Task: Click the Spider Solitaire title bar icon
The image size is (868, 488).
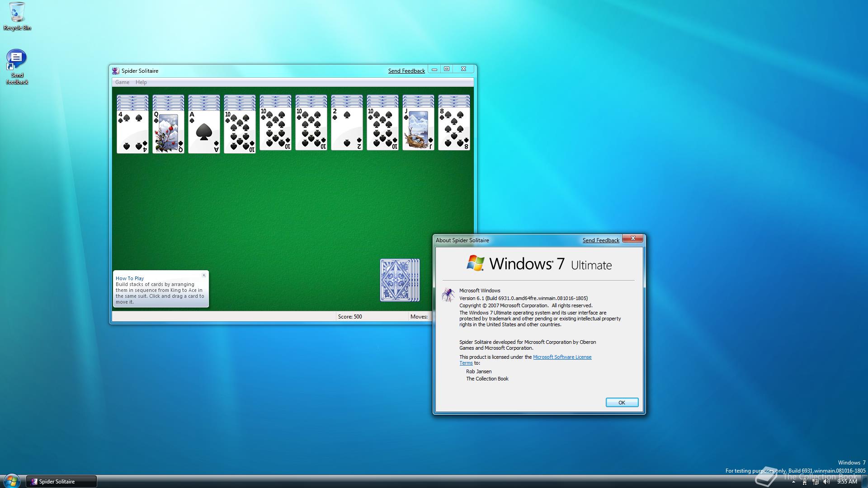Action: [x=116, y=71]
